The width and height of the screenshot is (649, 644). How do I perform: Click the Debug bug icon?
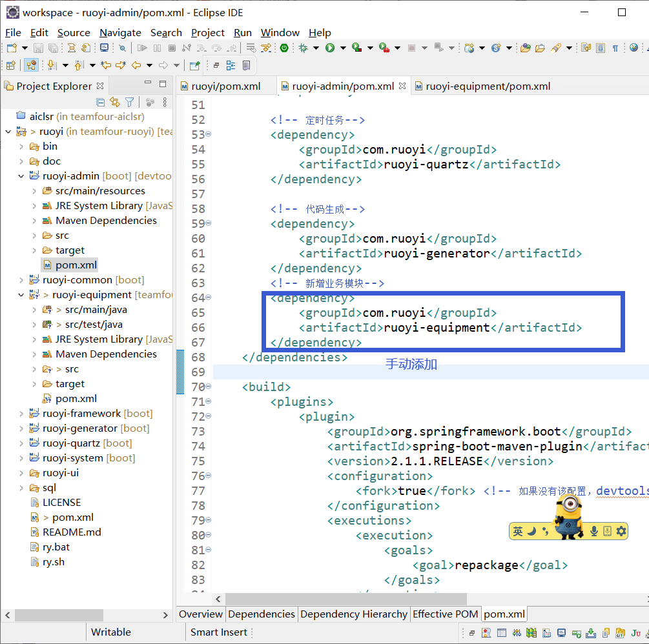[304, 48]
